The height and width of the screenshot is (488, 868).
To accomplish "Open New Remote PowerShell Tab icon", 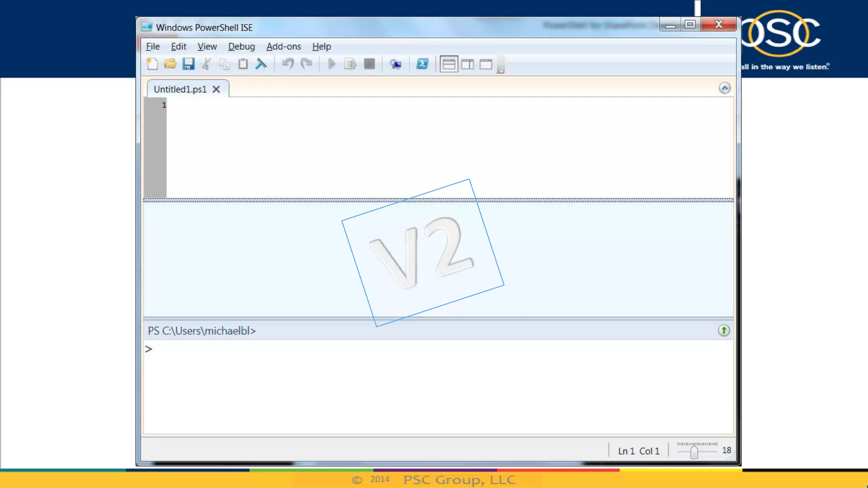I will (x=395, y=64).
